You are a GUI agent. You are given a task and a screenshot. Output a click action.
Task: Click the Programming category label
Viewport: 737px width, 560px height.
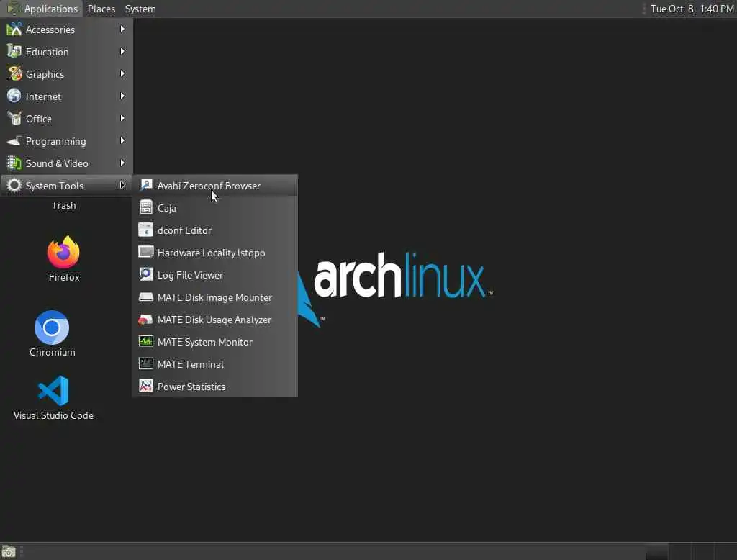(56, 141)
